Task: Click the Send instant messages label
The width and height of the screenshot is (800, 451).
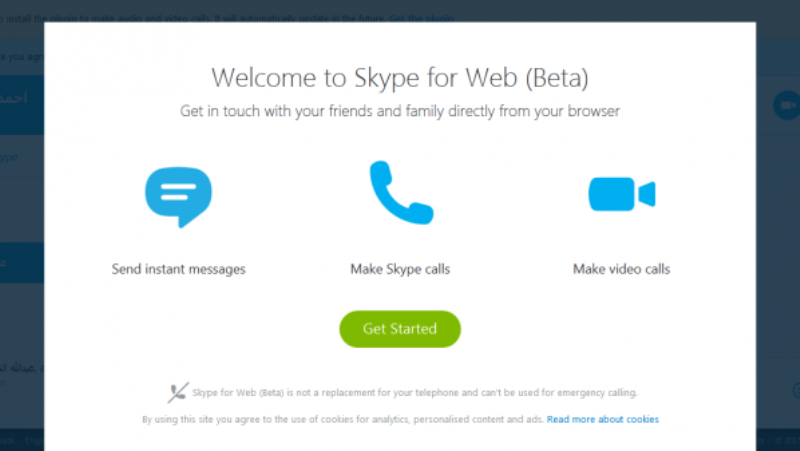Action: click(x=179, y=269)
